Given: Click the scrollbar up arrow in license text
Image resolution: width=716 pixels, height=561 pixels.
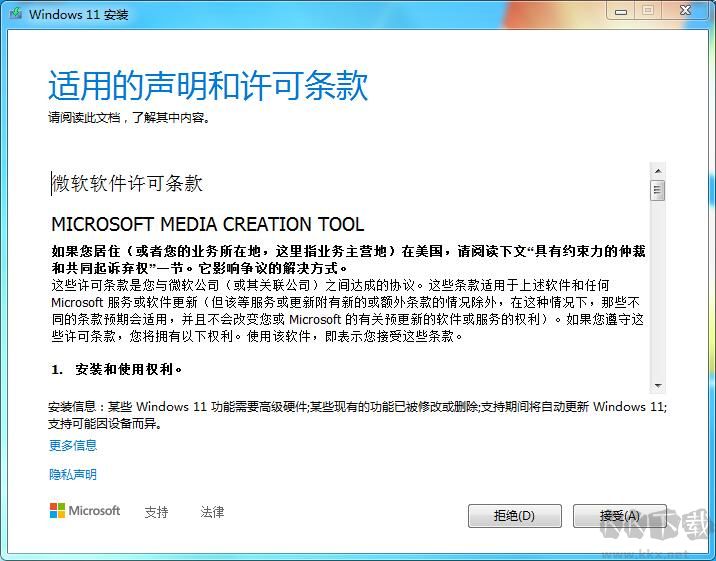Looking at the screenshot, I should tap(658, 171).
